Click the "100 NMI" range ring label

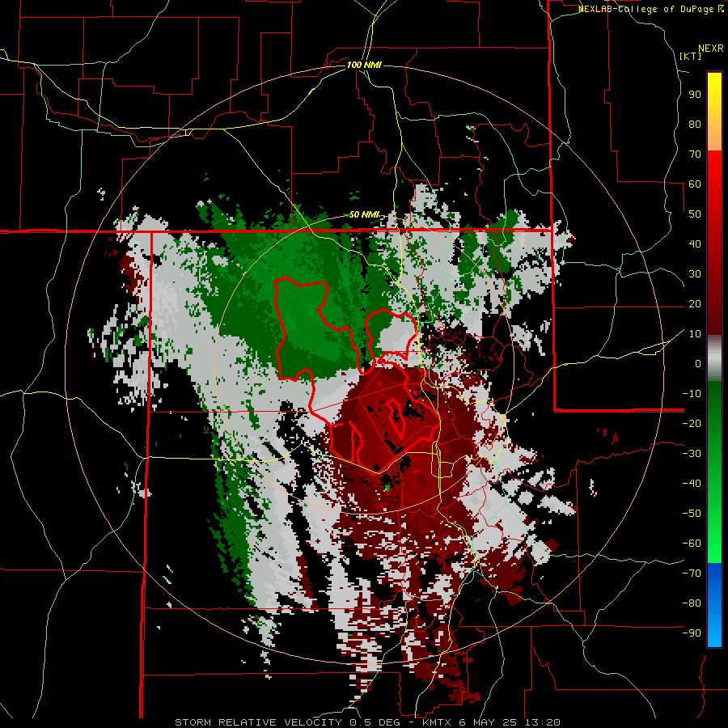coord(364,65)
